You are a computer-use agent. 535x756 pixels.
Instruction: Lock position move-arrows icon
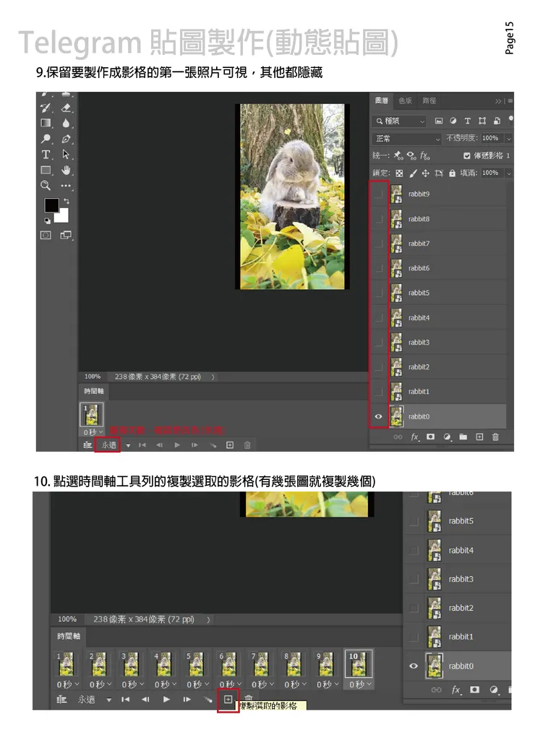point(426,173)
